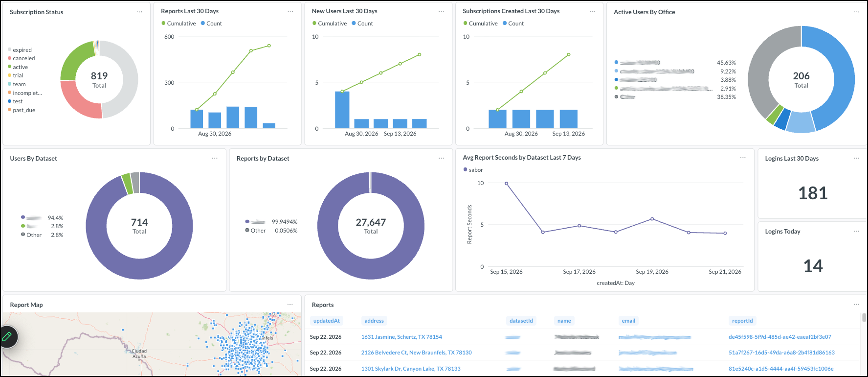
Task: Toggle Cumulative series in Reports Last 30 Days
Action: coord(178,24)
